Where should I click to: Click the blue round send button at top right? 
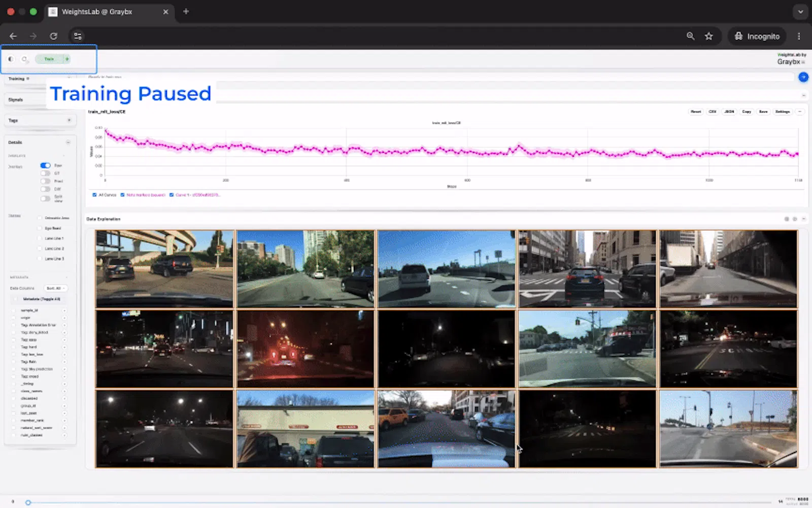pyautogui.click(x=803, y=77)
